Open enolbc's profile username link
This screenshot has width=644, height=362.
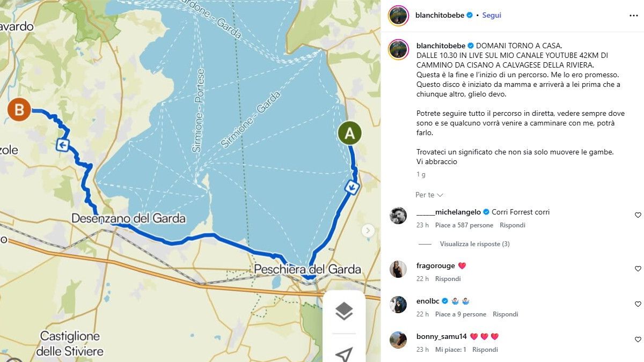(x=428, y=301)
